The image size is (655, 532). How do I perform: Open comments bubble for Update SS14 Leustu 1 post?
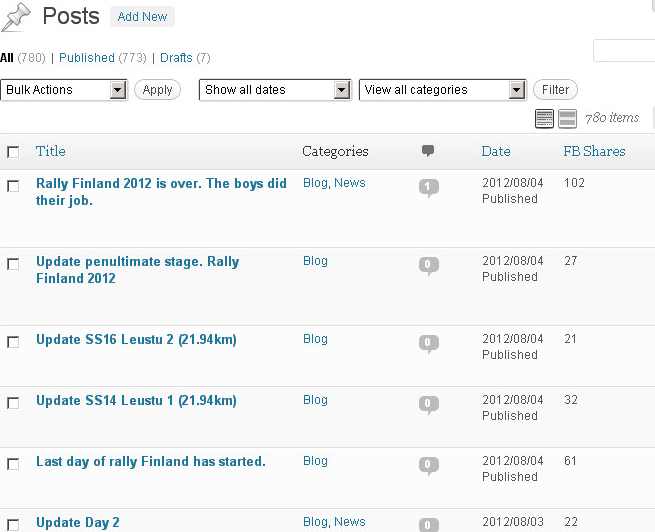(429, 405)
